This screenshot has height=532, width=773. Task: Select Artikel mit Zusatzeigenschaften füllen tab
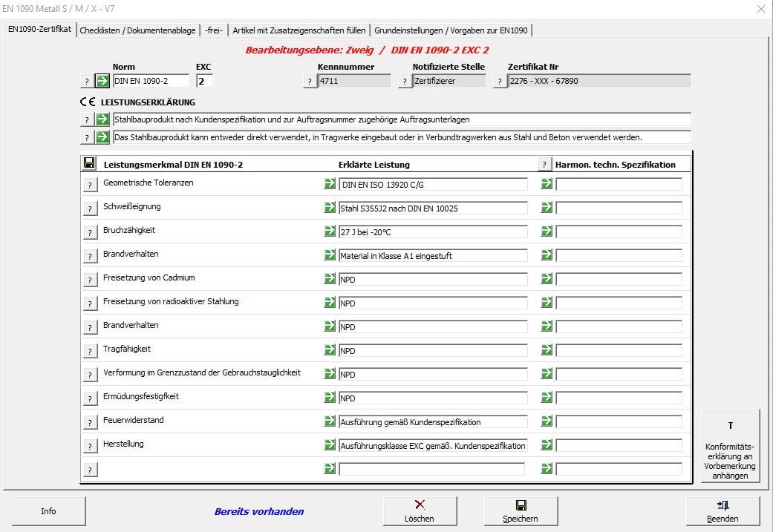tap(299, 30)
